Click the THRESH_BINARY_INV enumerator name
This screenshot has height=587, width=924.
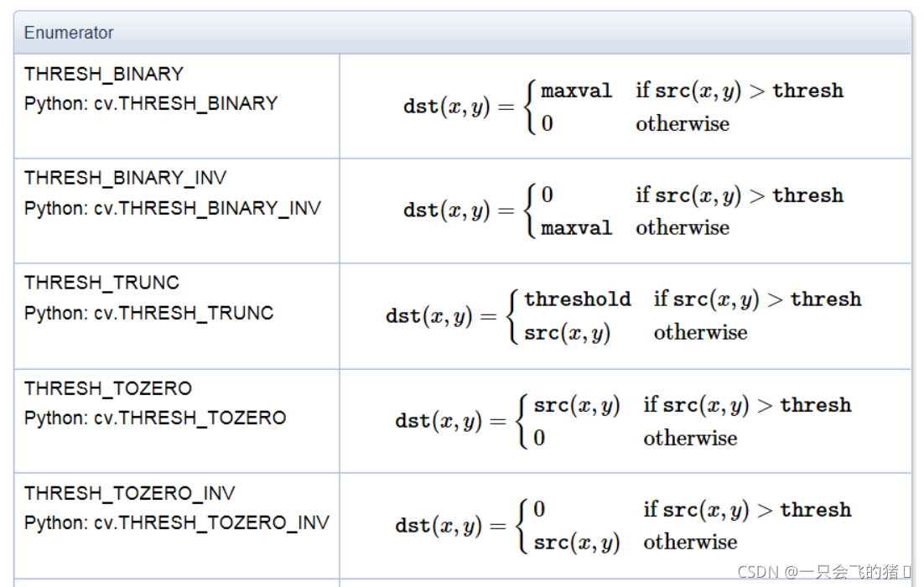[x=125, y=178]
